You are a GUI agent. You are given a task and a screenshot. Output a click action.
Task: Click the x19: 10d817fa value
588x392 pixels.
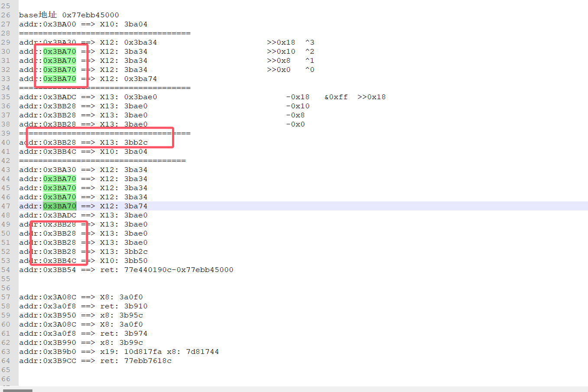click(x=131, y=352)
